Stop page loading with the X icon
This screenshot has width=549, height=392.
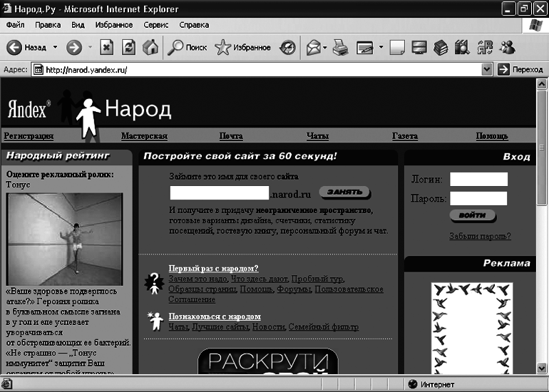click(x=106, y=48)
